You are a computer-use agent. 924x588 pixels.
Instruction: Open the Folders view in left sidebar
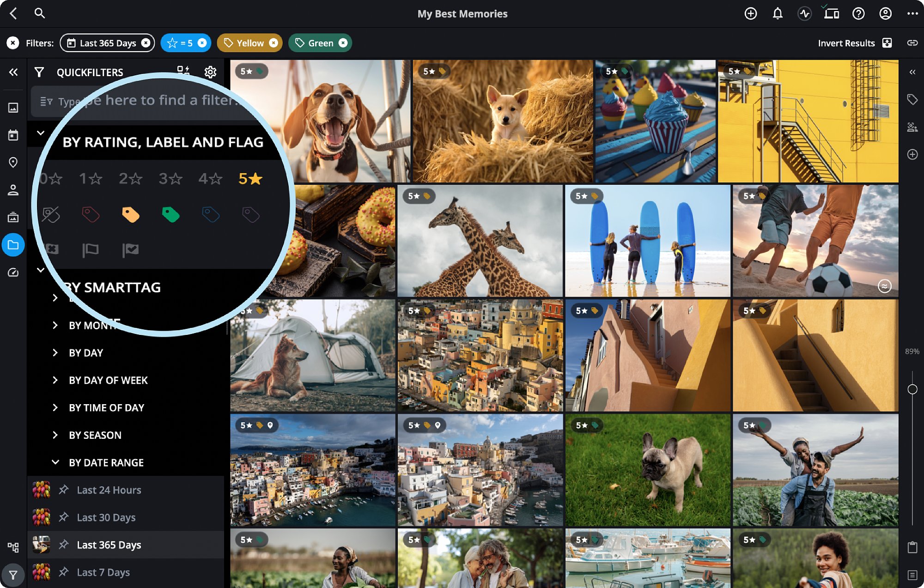13,245
